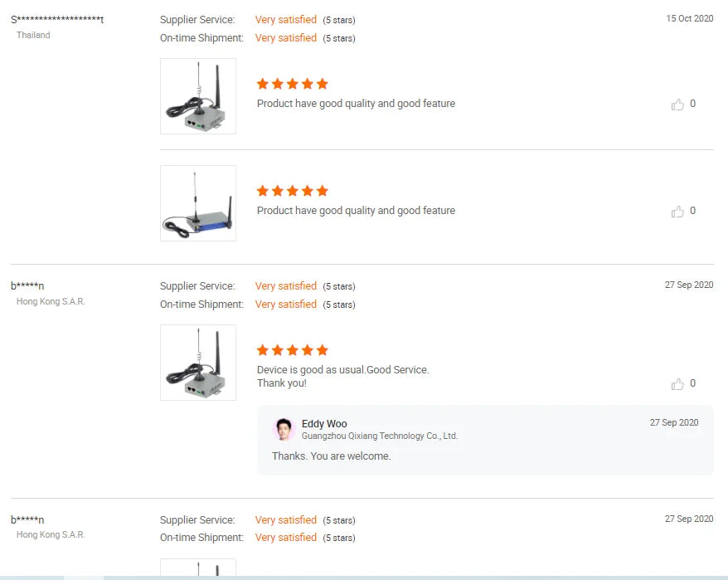The height and width of the screenshot is (580, 728).
Task: Click the horizontal scrollbar at the bottom
Action: tap(364, 578)
